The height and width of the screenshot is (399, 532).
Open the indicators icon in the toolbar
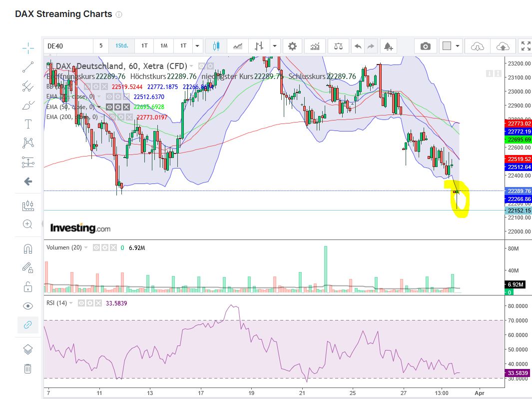pyautogui.click(x=315, y=45)
